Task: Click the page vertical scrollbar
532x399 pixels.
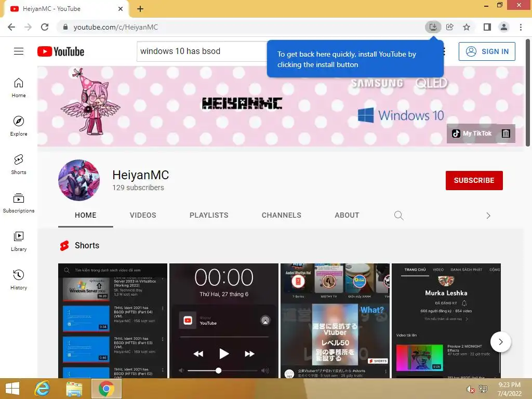Action: coord(528,93)
